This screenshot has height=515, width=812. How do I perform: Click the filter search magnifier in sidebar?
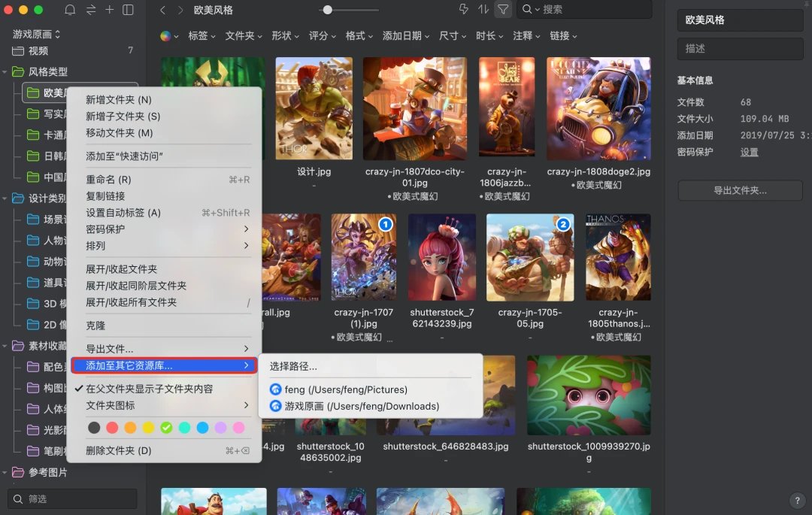(x=18, y=499)
